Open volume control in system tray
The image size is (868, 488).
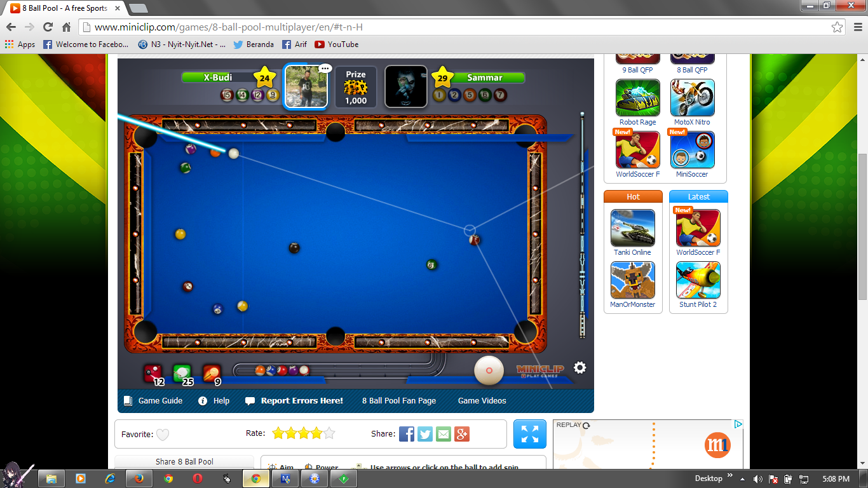757,478
